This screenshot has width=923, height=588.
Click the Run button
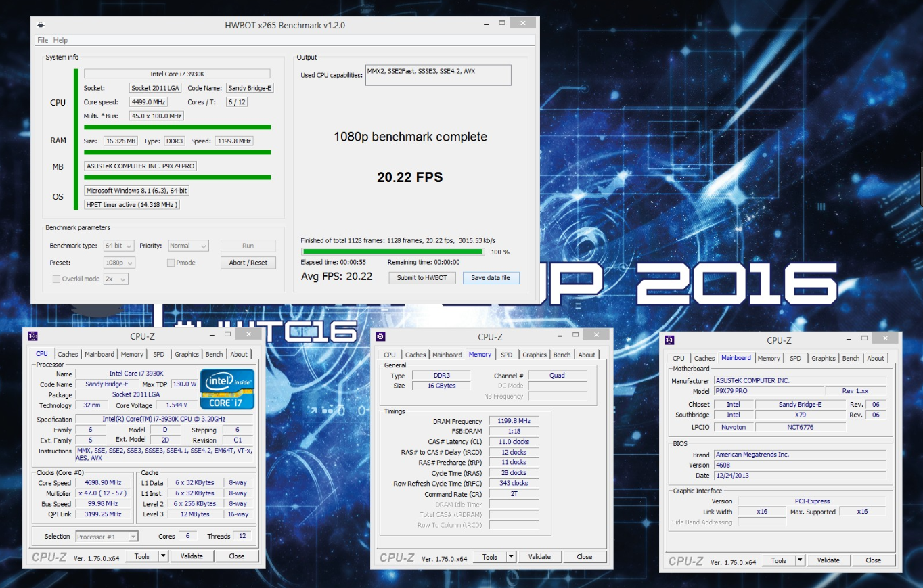[248, 246]
